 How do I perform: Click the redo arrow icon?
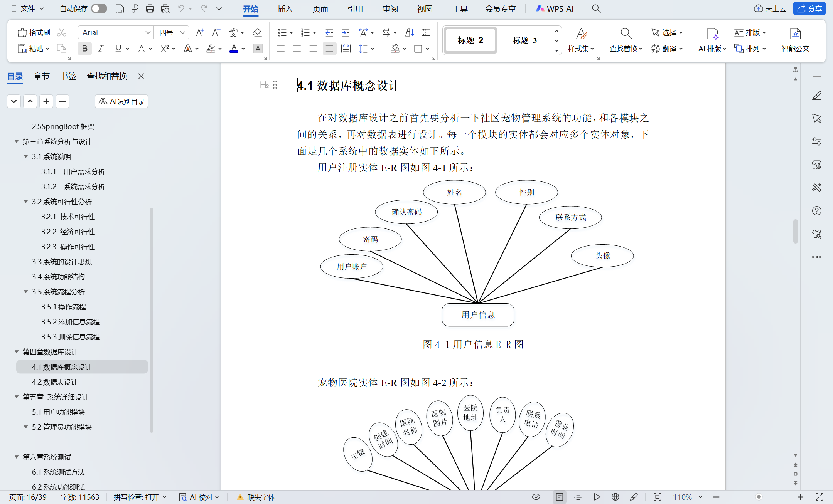(204, 8)
